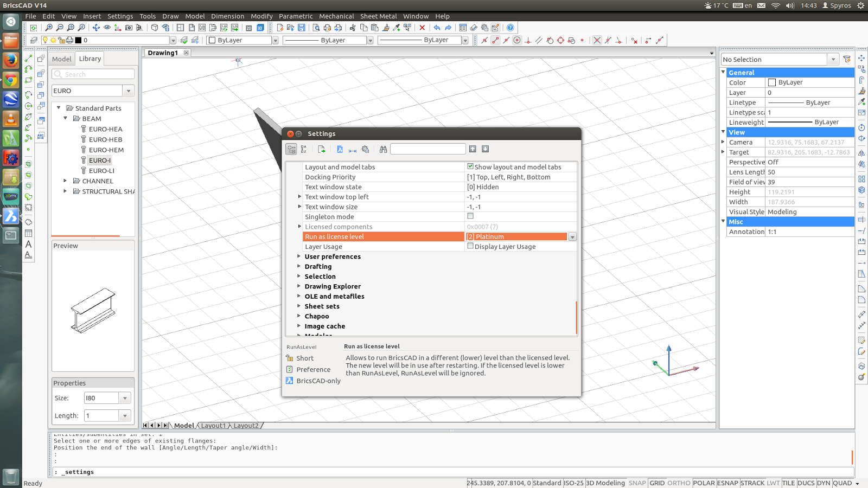The width and height of the screenshot is (868, 488).
Task: Select the EURO-LI beam part
Action: 101,171
